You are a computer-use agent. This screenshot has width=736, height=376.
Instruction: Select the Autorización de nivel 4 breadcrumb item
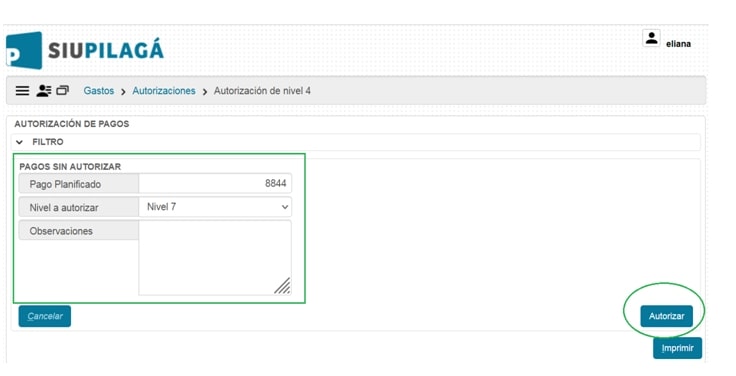point(262,91)
